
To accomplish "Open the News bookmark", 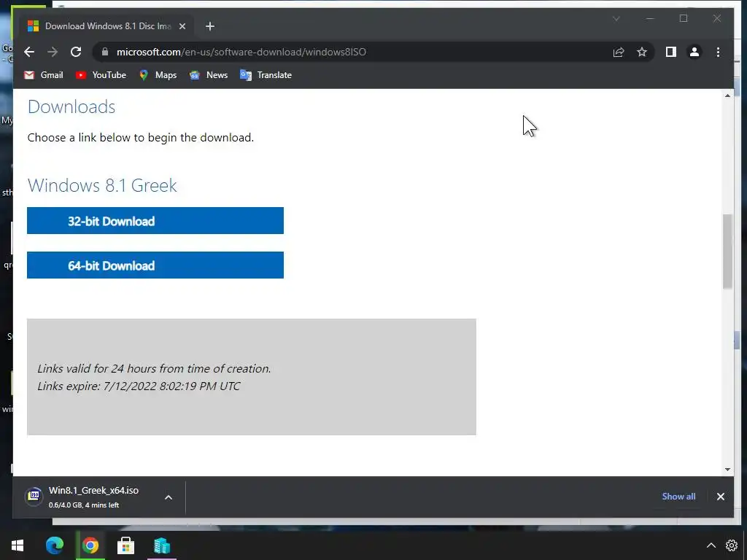I will 208,75.
